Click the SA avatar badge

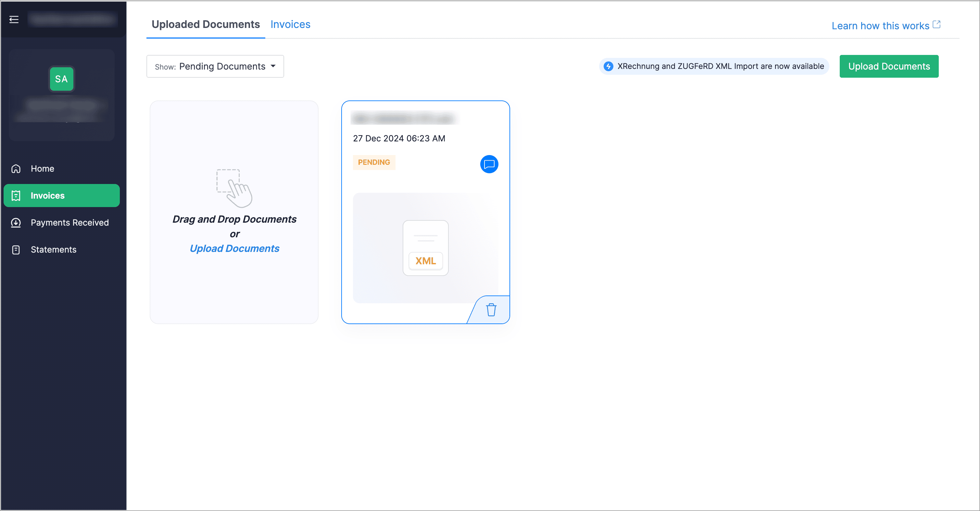tap(61, 79)
